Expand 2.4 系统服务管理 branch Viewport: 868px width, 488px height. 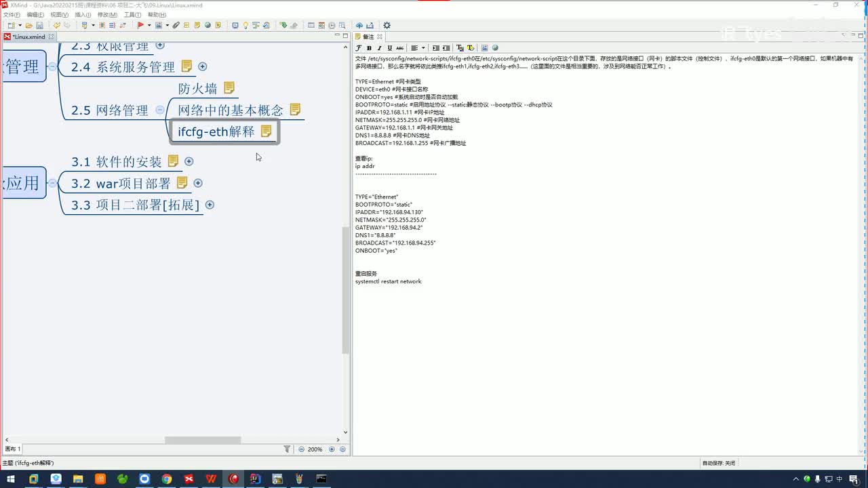point(202,66)
